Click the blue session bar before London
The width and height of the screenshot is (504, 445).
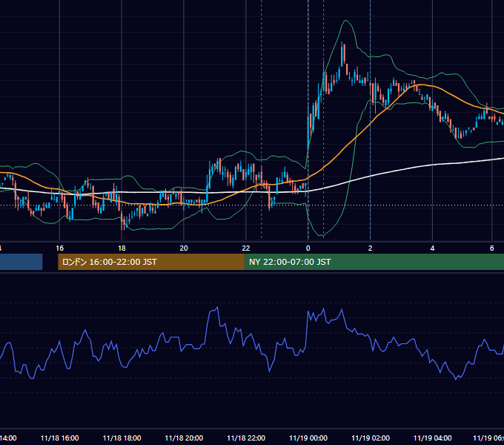click(21, 262)
